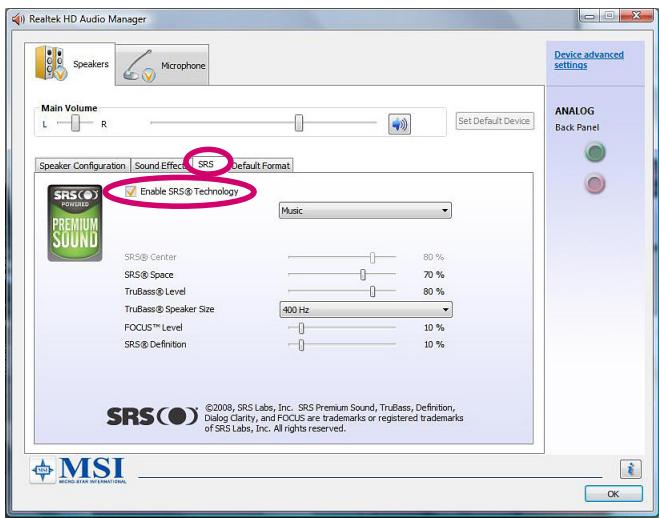
Task: Click the SRS Space 70 % value
Action: (x=434, y=275)
